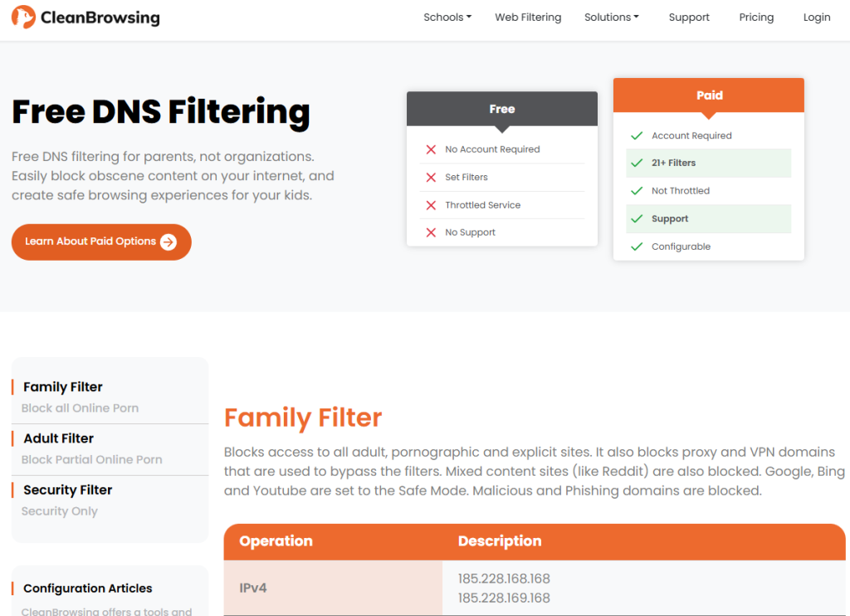Click the checkmark next to Configurable
Viewport: 850px width, 616px height.
tap(637, 246)
